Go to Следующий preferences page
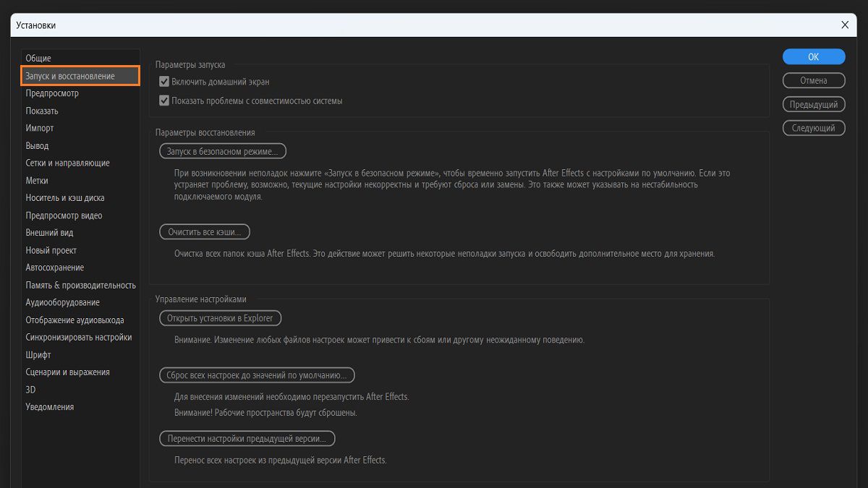This screenshot has width=868, height=488. point(814,128)
